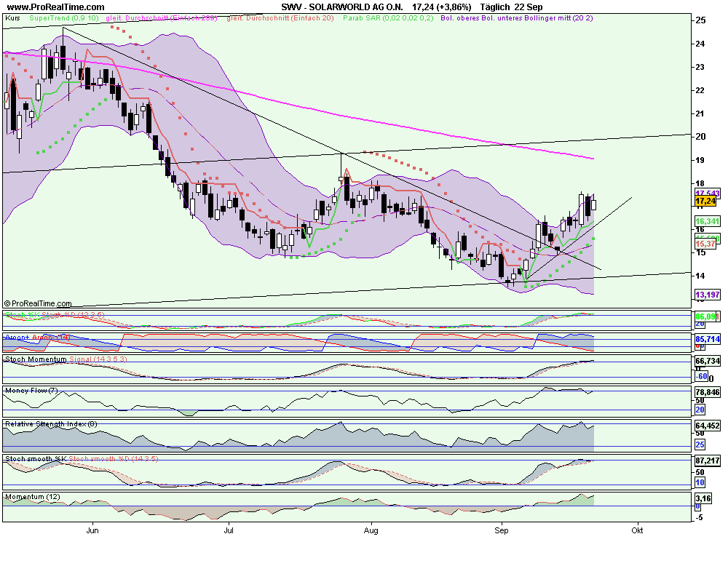Click the green 16,341 SuperTrend value tag
The image size is (728, 582).
(x=707, y=221)
